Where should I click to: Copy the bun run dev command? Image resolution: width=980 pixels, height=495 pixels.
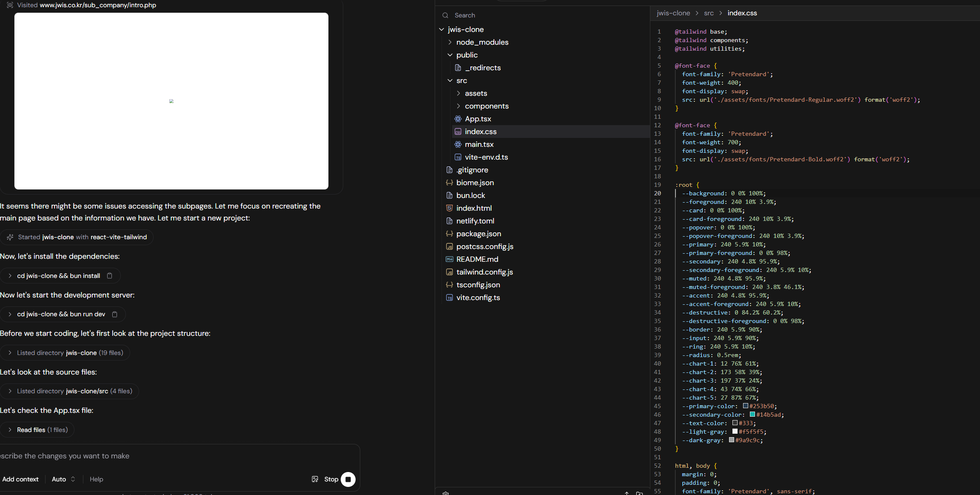coord(115,314)
